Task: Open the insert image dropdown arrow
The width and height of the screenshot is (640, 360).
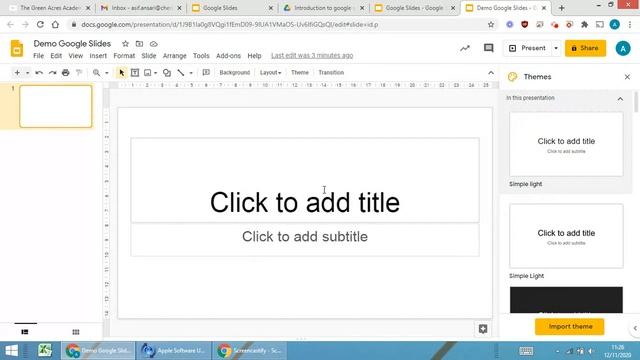Action: (x=156, y=73)
